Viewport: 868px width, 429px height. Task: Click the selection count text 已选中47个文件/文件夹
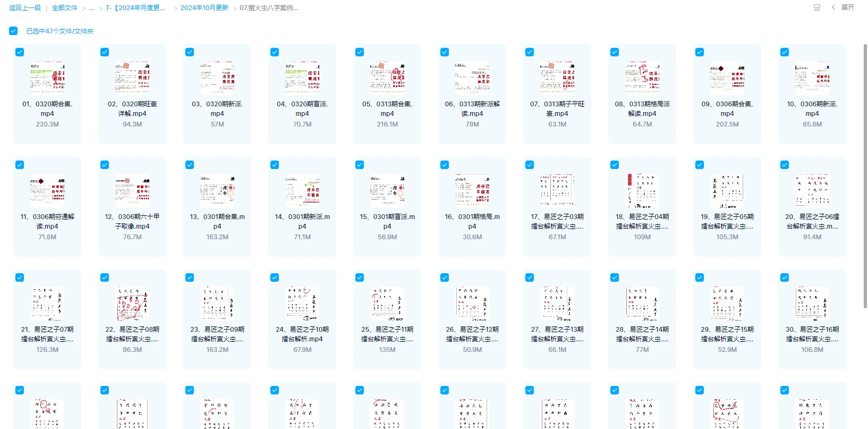[60, 31]
